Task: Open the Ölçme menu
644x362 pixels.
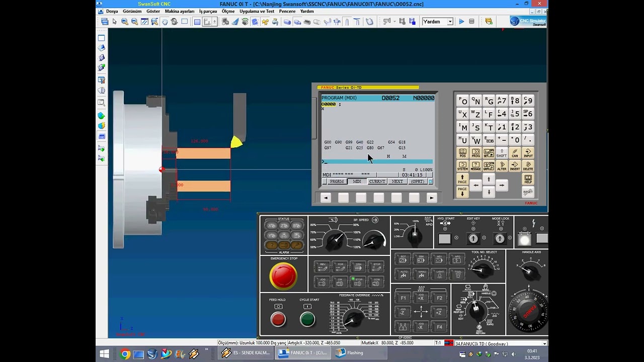Action: click(228, 11)
